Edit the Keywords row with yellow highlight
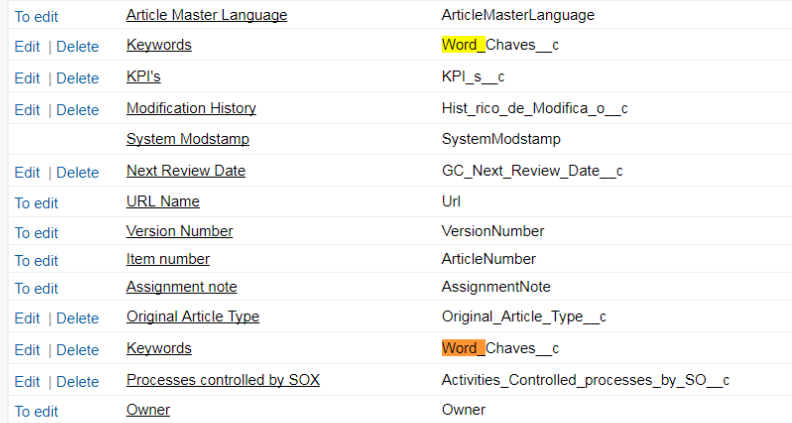This screenshot has width=792, height=423. (x=27, y=46)
